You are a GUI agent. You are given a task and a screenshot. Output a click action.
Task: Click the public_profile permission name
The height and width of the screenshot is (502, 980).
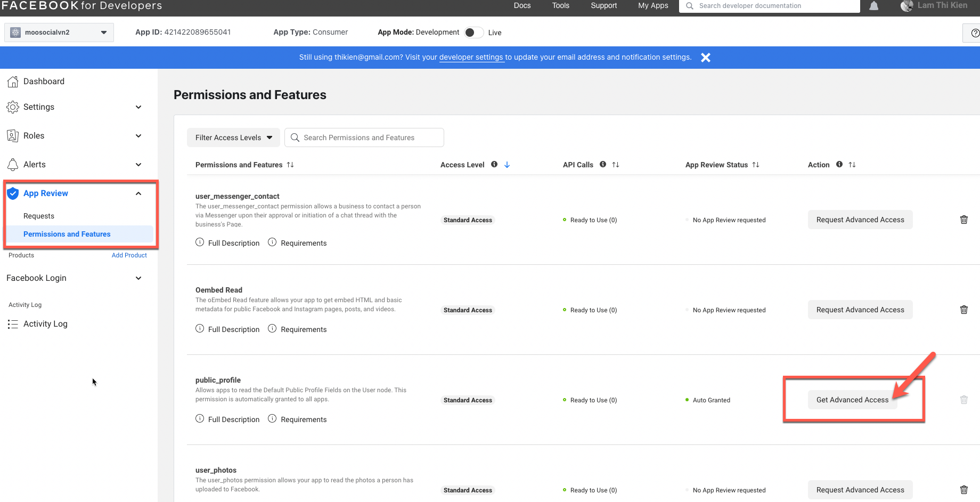pos(218,380)
